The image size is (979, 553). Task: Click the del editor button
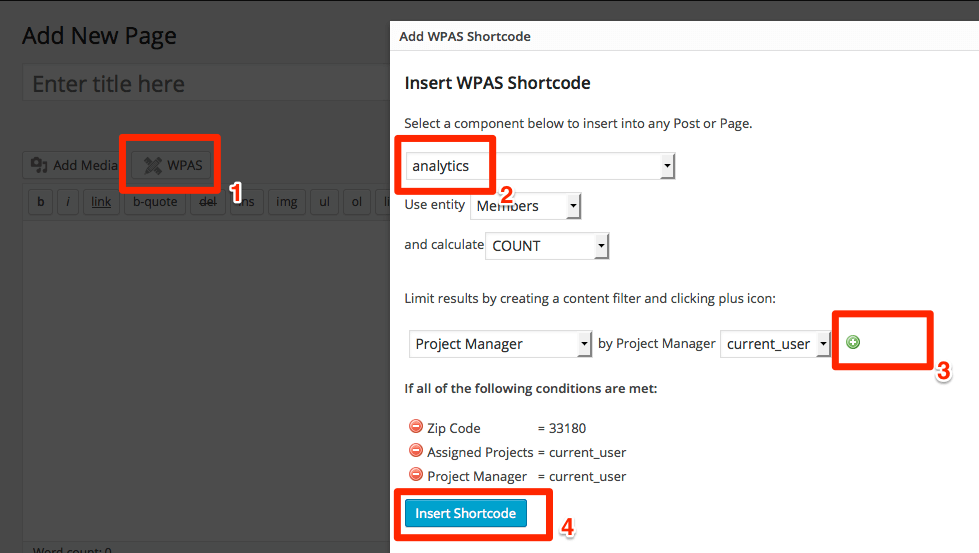[x=208, y=202]
